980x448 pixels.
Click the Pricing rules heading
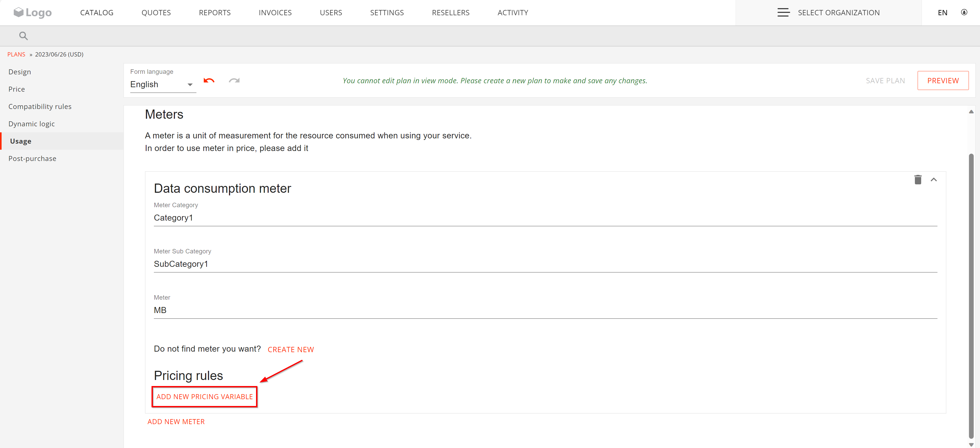(188, 376)
